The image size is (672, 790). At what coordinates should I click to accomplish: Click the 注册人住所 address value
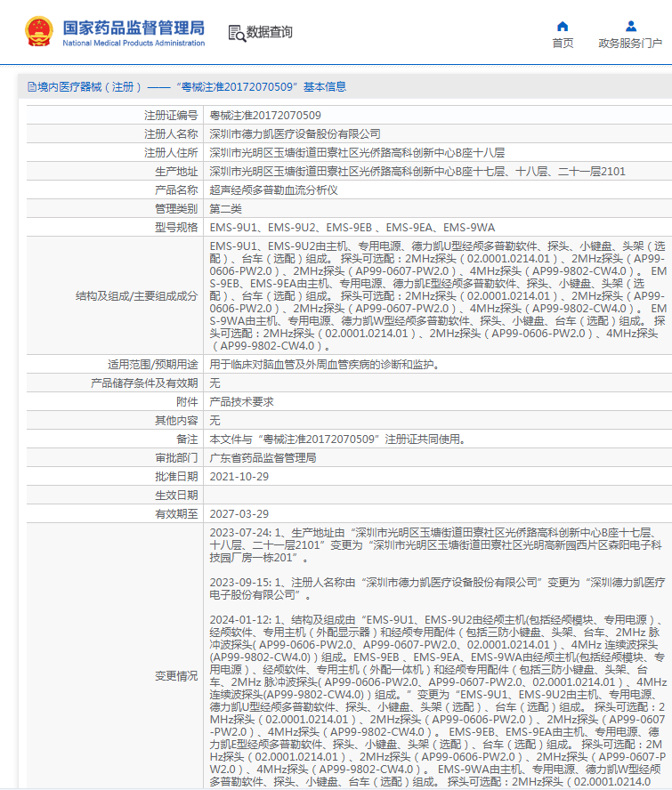[357, 153]
